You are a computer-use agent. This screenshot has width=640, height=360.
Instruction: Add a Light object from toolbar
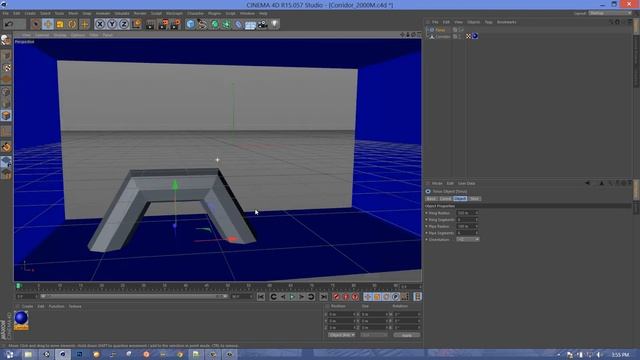point(275,24)
